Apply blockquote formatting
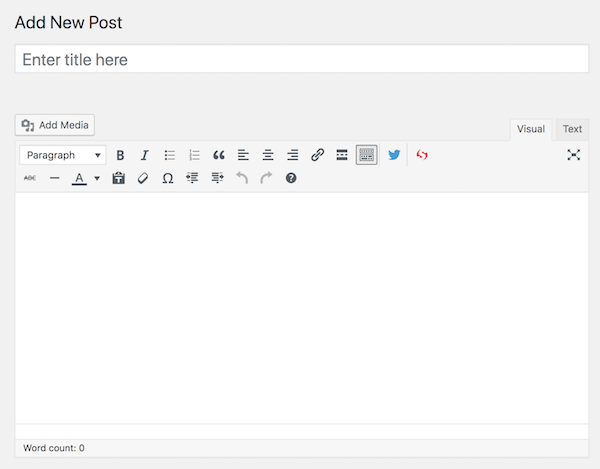This screenshot has width=600, height=469. click(x=219, y=155)
